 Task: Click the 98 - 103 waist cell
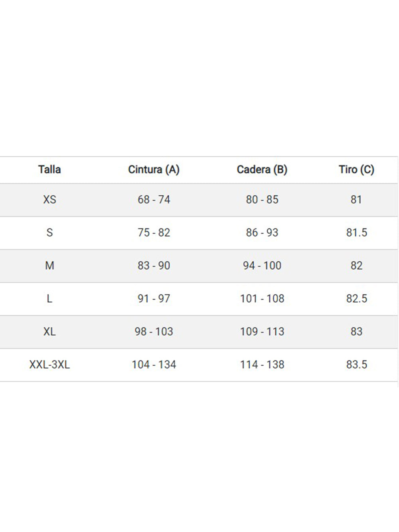(x=154, y=331)
